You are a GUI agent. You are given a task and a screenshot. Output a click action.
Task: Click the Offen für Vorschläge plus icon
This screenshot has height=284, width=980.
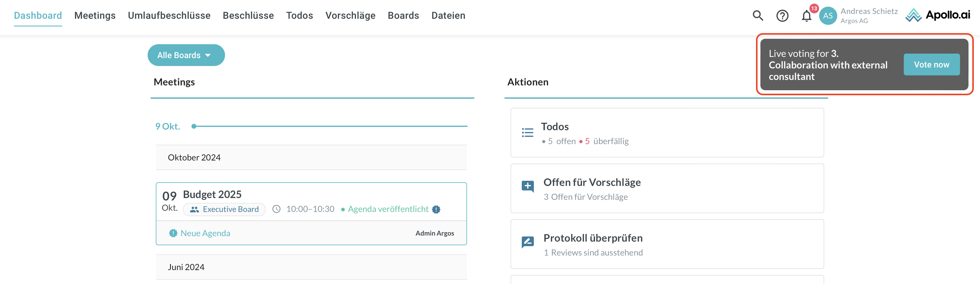pos(528,187)
